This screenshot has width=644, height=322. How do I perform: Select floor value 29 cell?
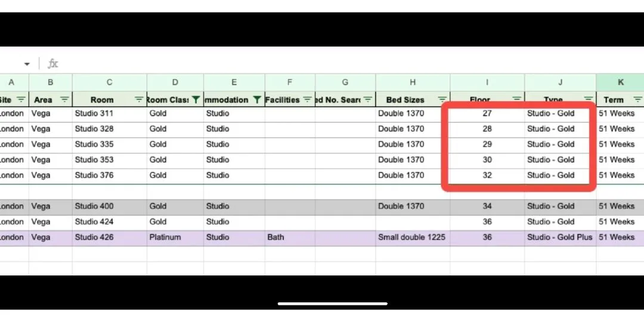(487, 144)
